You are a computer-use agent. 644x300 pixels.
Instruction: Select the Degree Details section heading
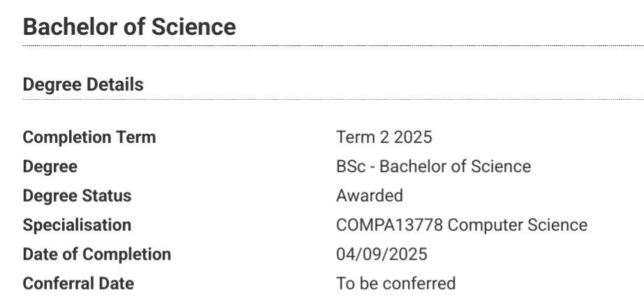(x=83, y=84)
